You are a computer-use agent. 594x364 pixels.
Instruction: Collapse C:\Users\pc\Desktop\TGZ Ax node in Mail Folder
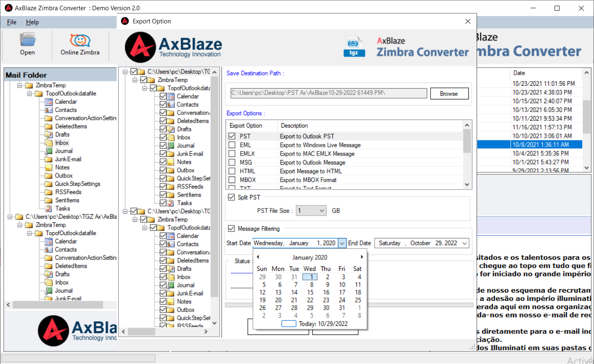[x=10, y=217]
